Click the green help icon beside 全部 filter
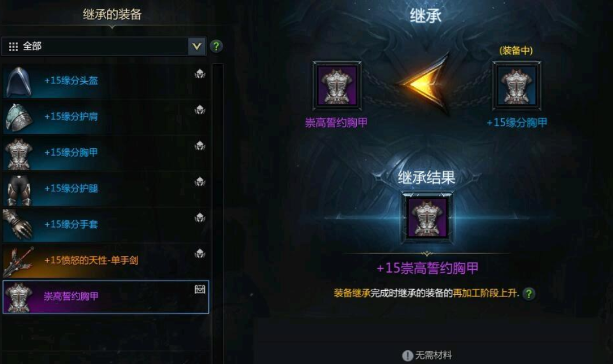The height and width of the screenshot is (364, 613). [x=216, y=47]
